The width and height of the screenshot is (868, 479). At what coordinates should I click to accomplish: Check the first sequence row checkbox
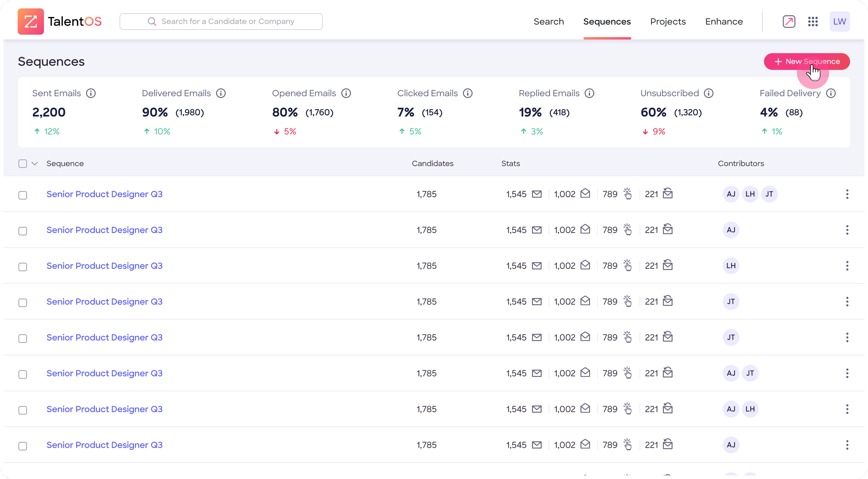pos(23,195)
